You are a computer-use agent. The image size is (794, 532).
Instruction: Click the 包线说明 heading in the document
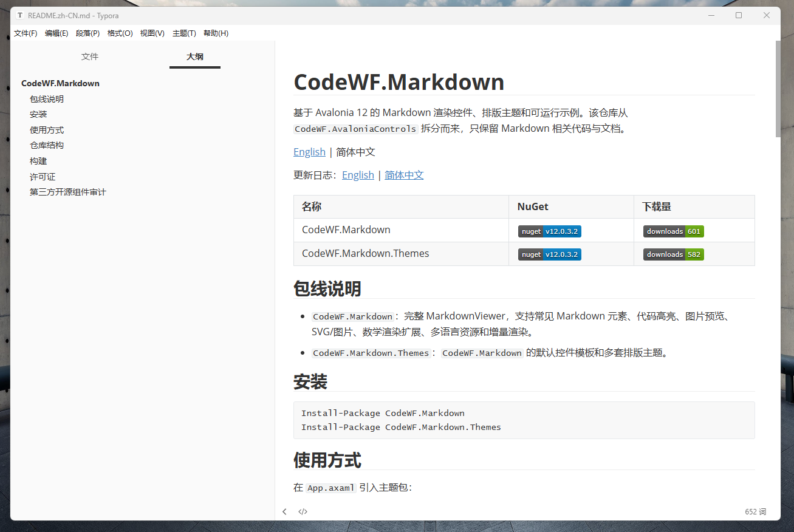click(x=327, y=288)
